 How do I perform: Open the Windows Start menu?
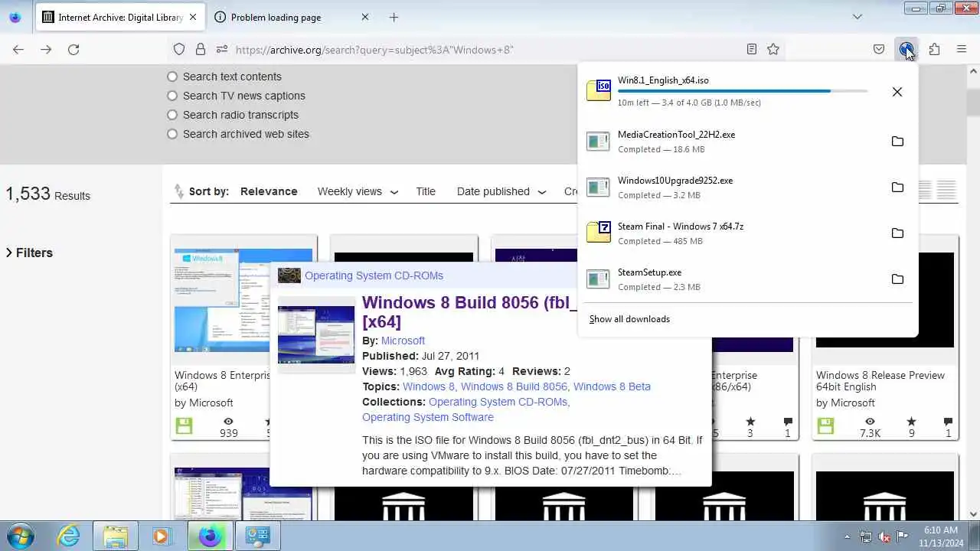coord(20,536)
